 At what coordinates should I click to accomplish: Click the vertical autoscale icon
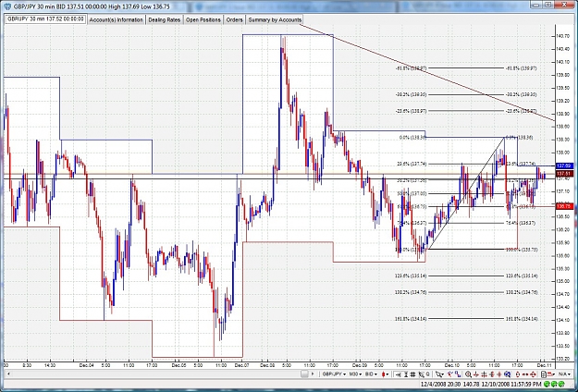406,374
